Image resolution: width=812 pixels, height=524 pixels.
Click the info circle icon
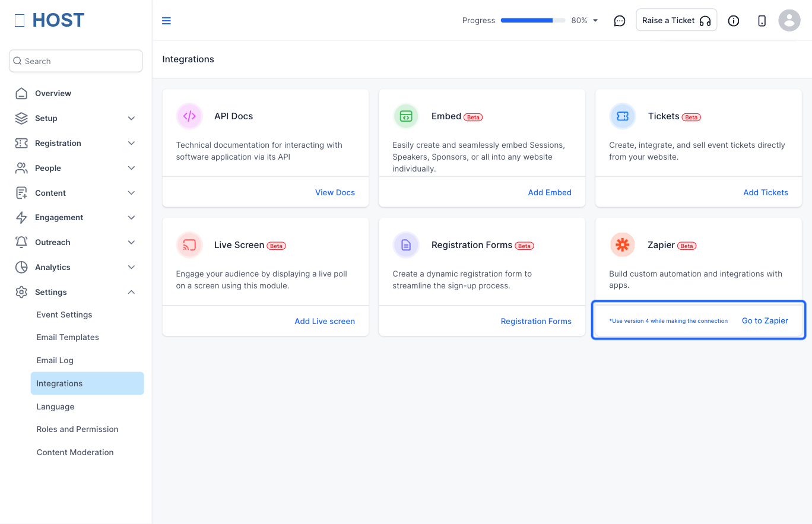click(x=734, y=21)
